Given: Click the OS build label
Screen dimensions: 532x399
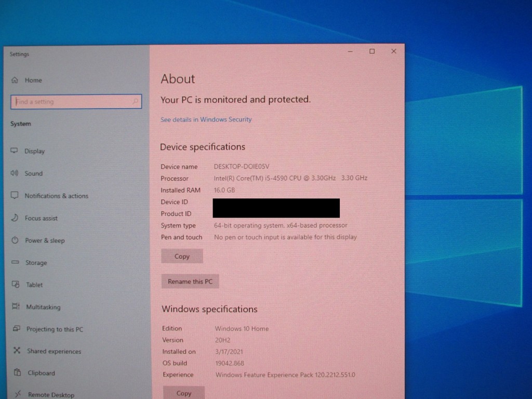Looking at the screenshot, I should [x=175, y=363].
